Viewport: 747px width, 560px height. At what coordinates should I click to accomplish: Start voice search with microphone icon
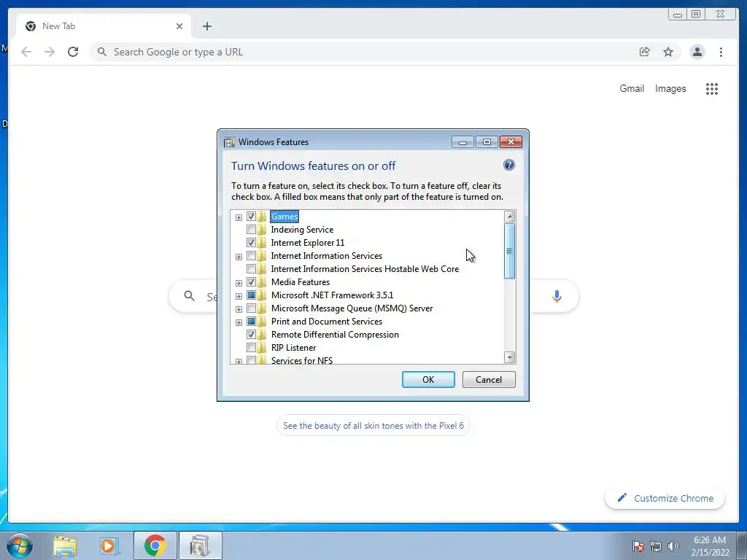(557, 296)
